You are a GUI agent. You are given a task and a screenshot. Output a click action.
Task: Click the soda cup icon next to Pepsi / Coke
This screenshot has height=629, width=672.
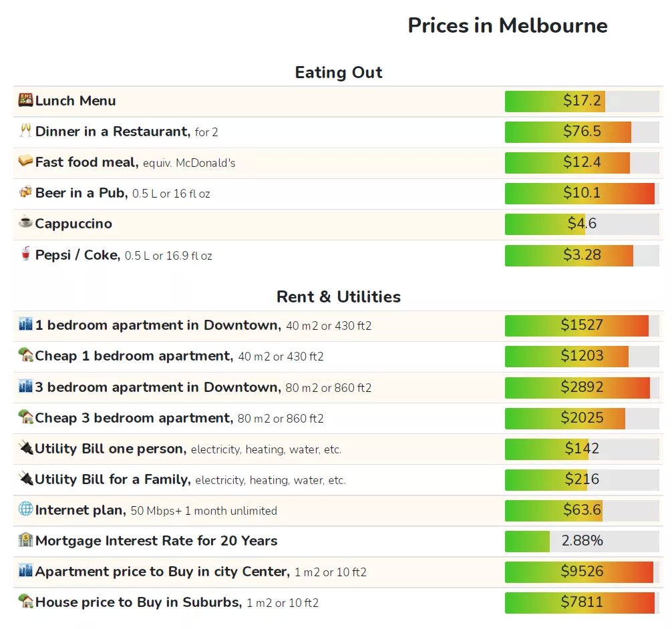click(25, 253)
